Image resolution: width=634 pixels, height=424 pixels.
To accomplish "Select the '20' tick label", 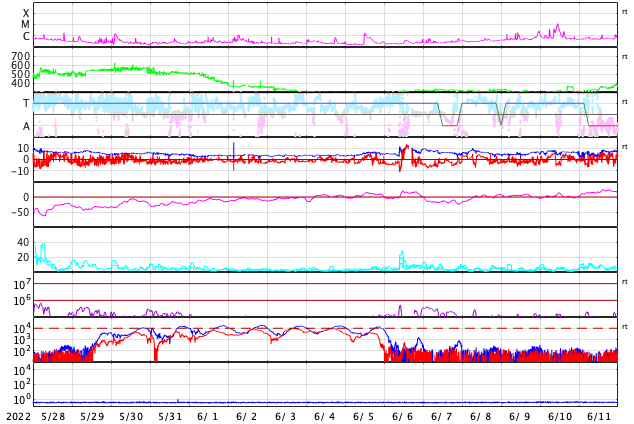I will (23, 257).
